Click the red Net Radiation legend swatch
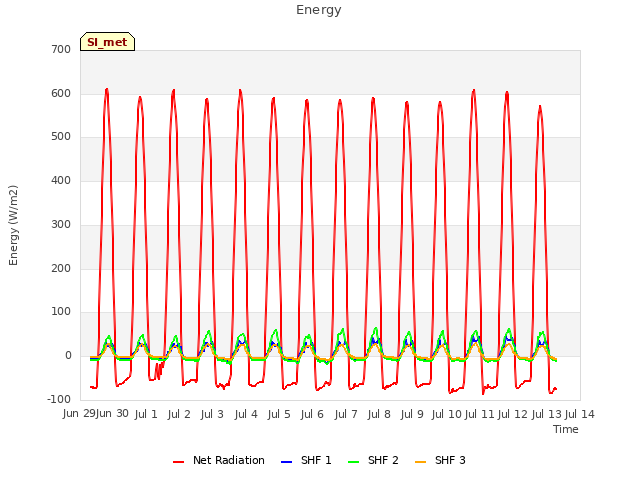Viewport: 640px width, 480px height. click(x=178, y=462)
